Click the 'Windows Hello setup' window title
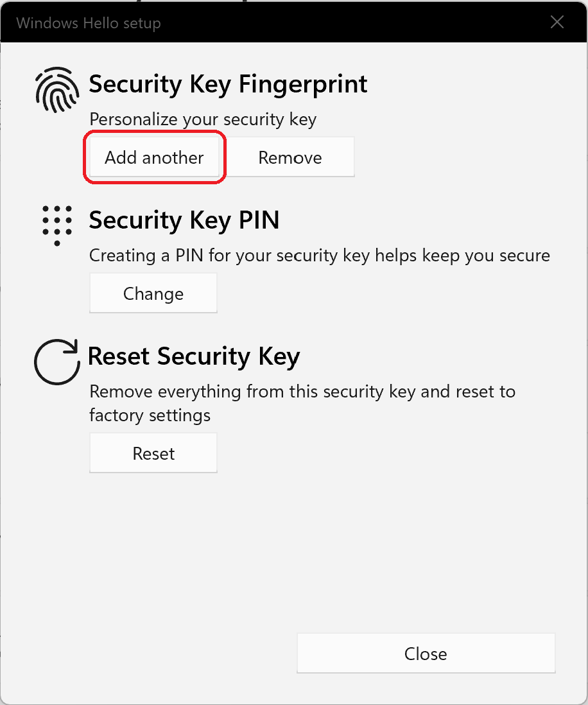Image resolution: width=588 pixels, height=705 pixels. point(89,23)
